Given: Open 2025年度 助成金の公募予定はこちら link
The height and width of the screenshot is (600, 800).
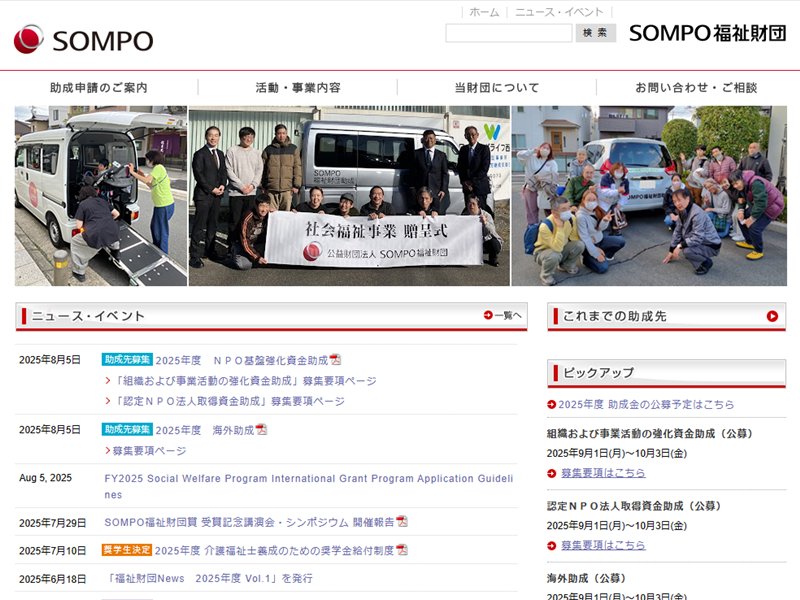Looking at the screenshot, I should click(646, 405).
